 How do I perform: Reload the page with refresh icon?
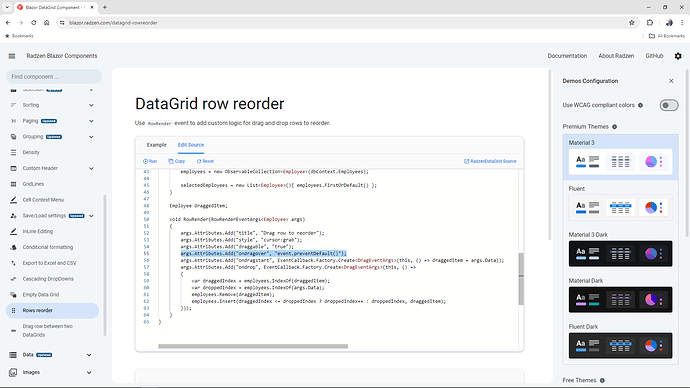[x=33, y=23]
